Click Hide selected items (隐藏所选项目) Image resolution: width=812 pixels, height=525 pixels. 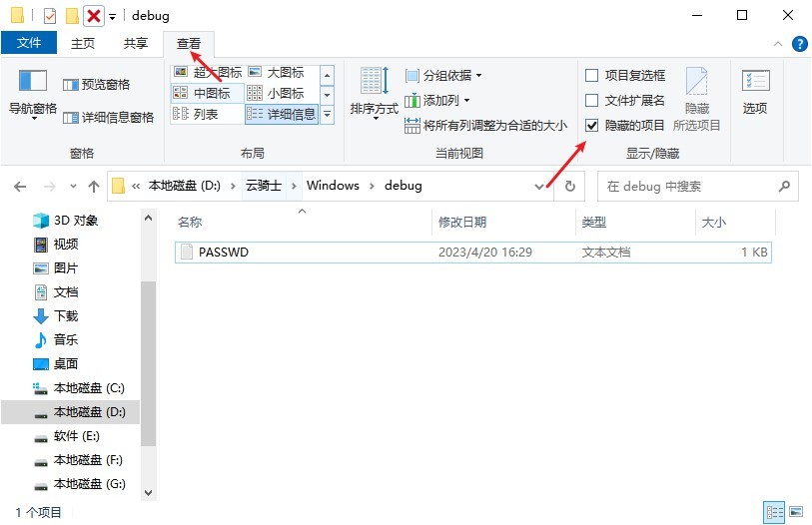click(696, 99)
